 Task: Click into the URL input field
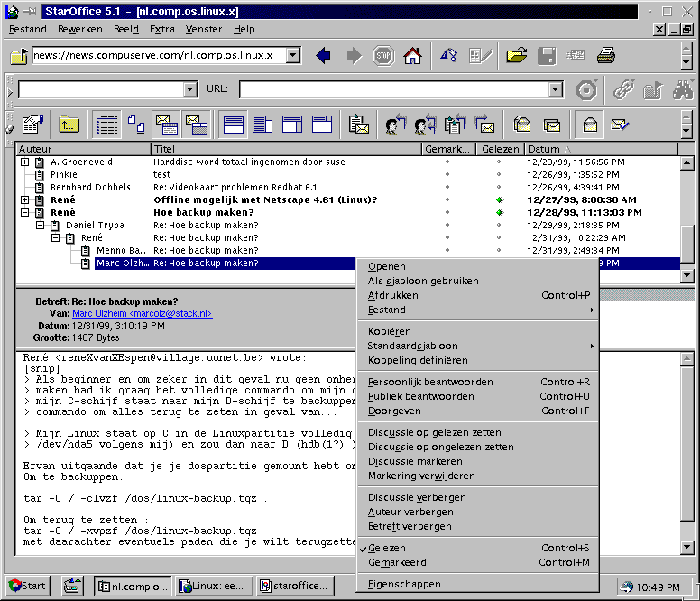click(394, 89)
